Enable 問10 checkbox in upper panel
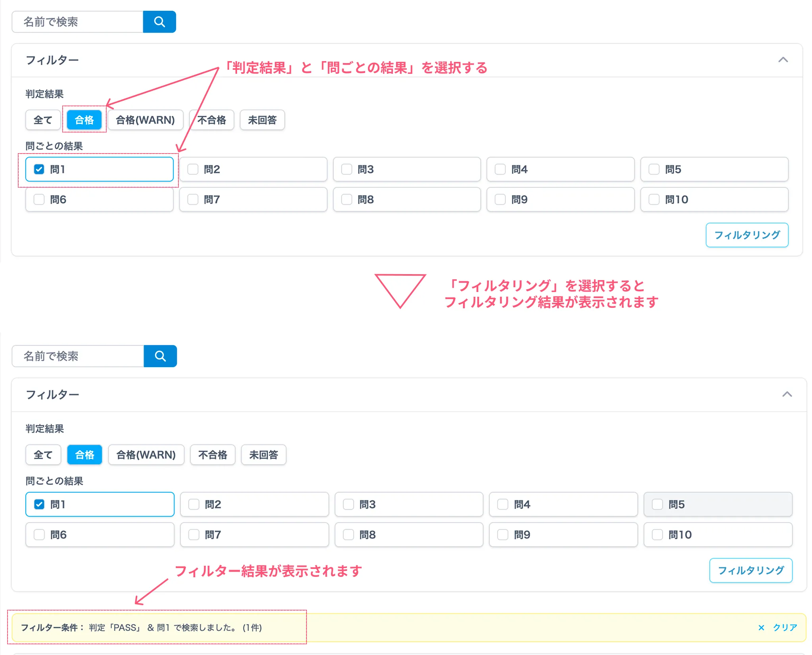Image resolution: width=812 pixels, height=655 pixels. [x=654, y=200]
